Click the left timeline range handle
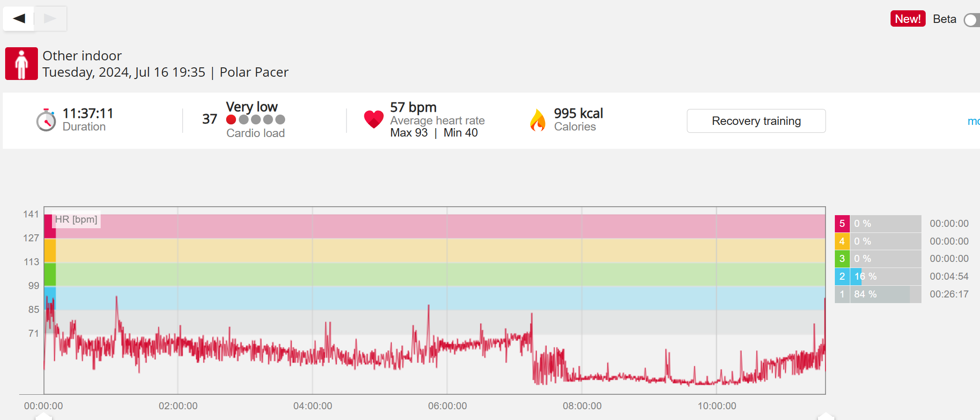Image resolution: width=980 pixels, height=420 pixels. pos(44,416)
